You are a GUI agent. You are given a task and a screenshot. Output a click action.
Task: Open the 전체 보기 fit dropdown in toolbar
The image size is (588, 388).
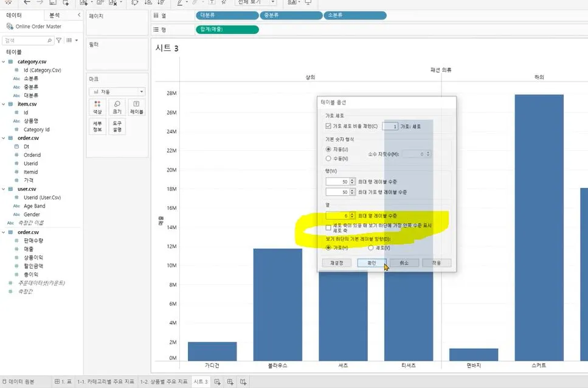pos(256,2)
